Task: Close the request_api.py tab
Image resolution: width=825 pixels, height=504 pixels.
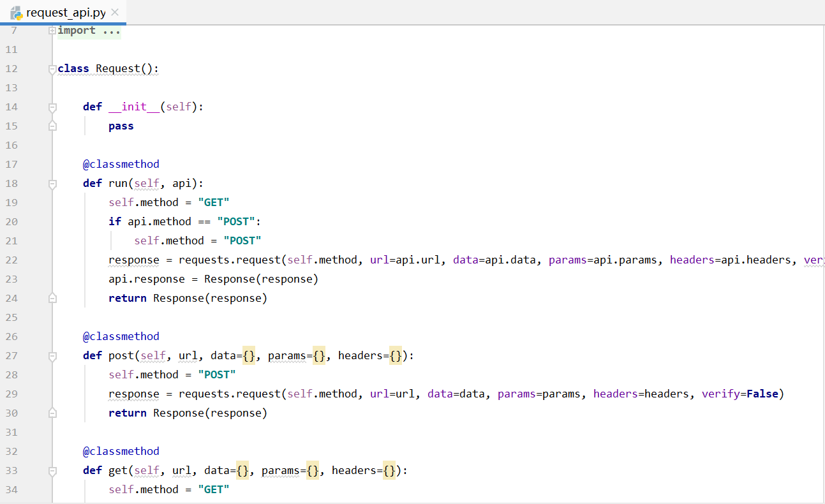Action: pyautogui.click(x=115, y=12)
